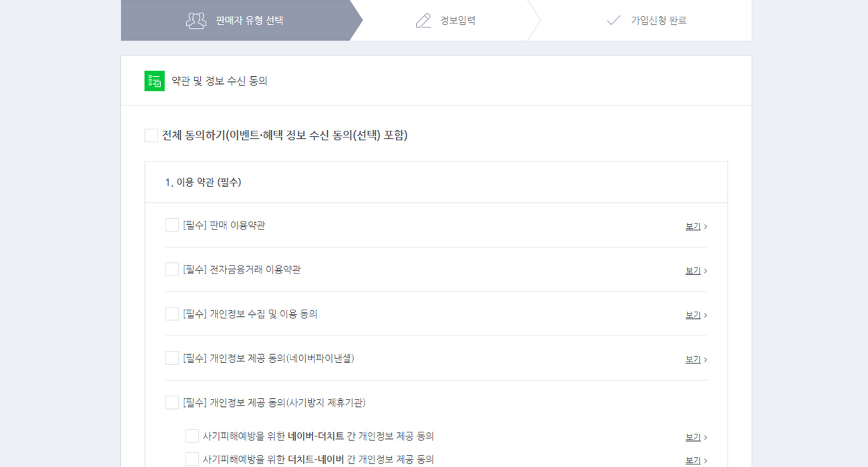Click the people icon in seller type step

tap(196, 21)
